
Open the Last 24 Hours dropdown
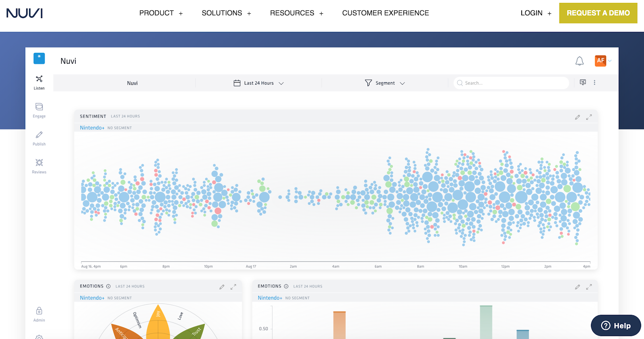click(259, 83)
